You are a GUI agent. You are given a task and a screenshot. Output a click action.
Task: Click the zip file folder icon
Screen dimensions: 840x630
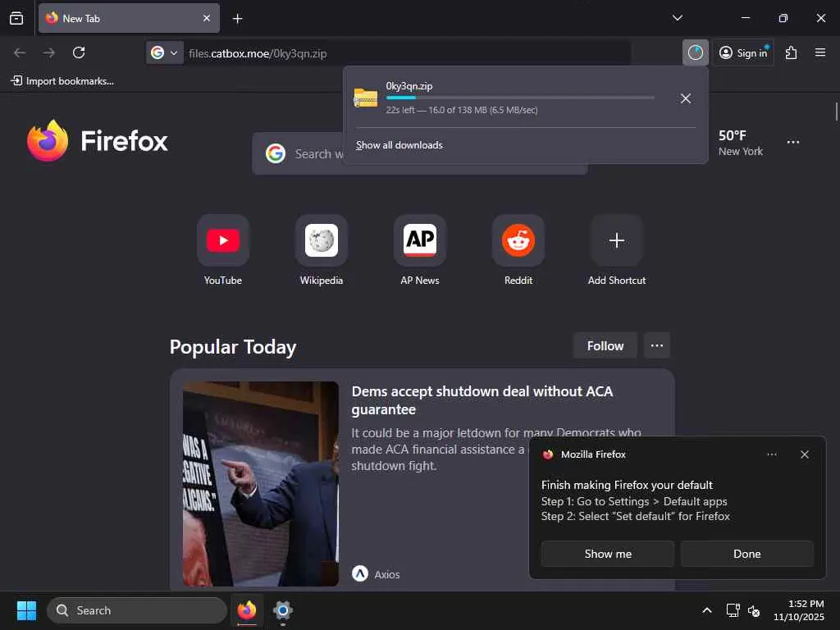pyautogui.click(x=366, y=98)
